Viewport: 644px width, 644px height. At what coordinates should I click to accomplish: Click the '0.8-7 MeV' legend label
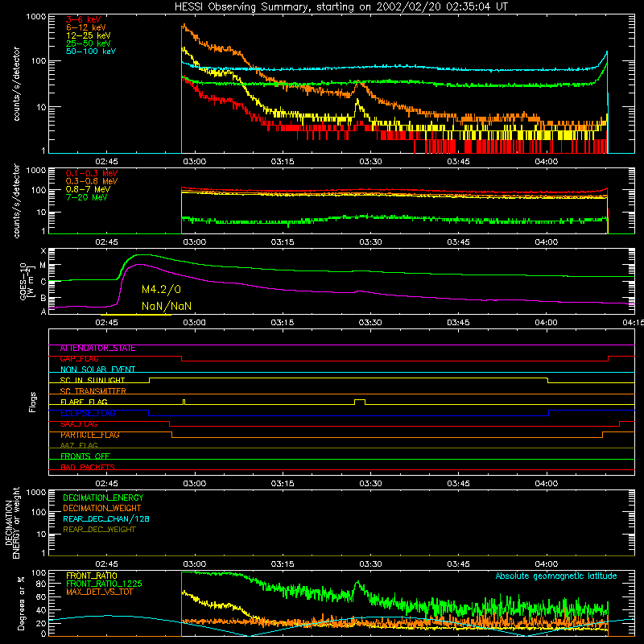click(x=89, y=189)
